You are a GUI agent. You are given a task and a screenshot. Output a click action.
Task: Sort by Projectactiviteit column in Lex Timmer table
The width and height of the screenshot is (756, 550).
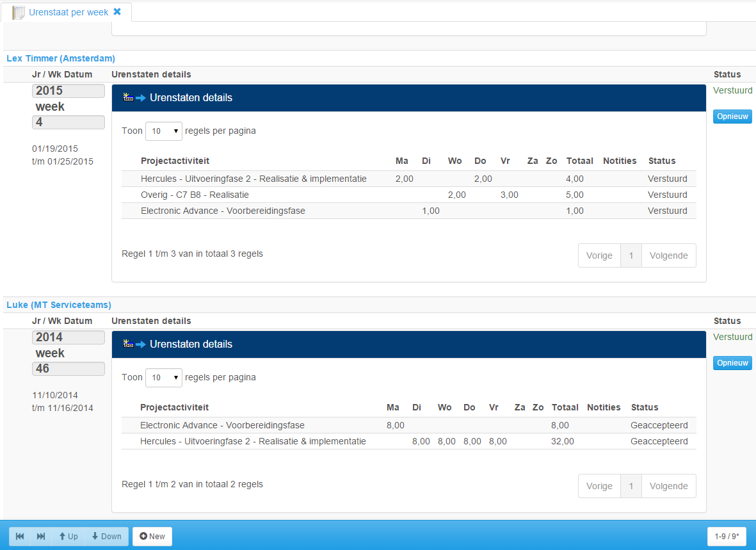coord(175,161)
